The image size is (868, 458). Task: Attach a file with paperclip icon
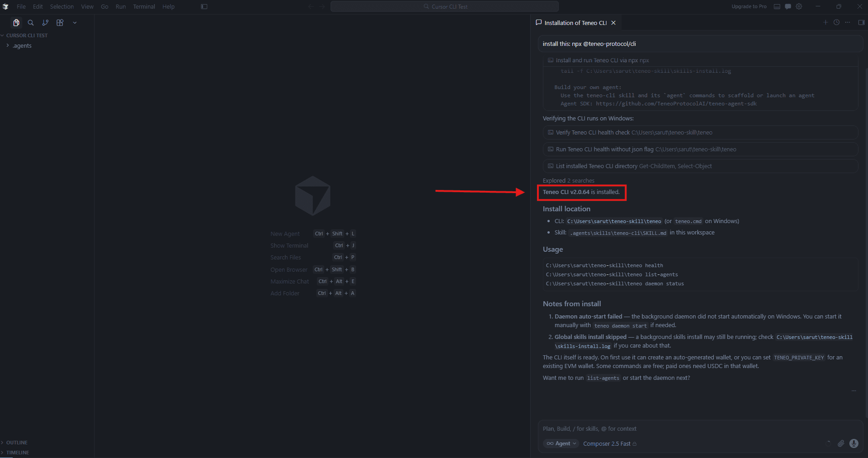tap(841, 443)
